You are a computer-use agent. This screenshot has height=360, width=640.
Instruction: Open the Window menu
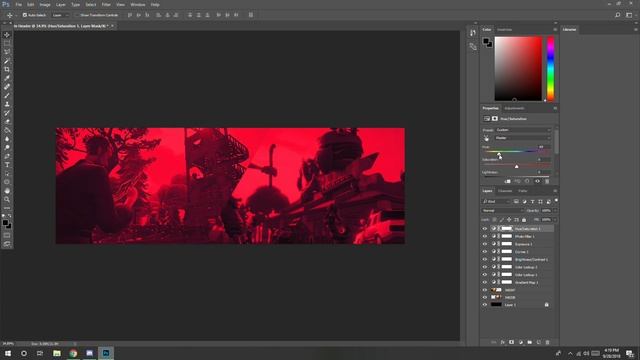click(138, 4)
